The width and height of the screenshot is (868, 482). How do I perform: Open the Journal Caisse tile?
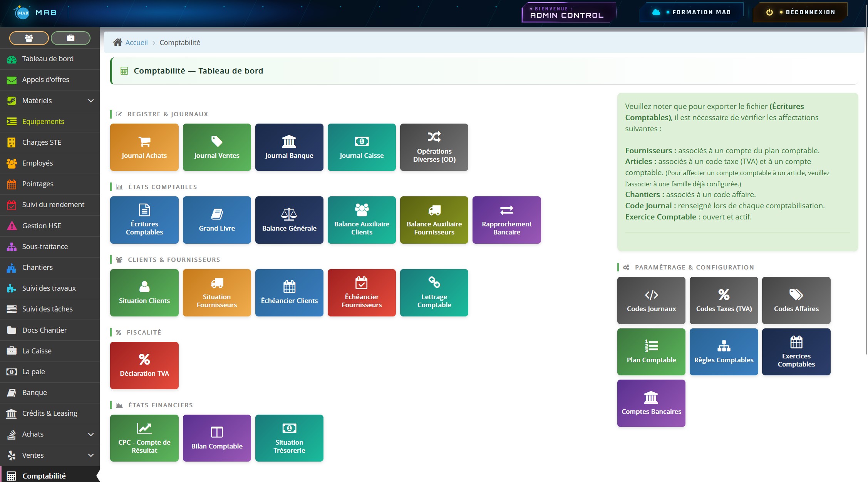point(362,147)
